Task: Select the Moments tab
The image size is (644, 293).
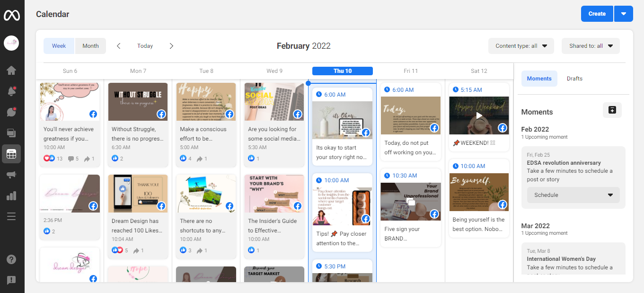Action: 539,79
